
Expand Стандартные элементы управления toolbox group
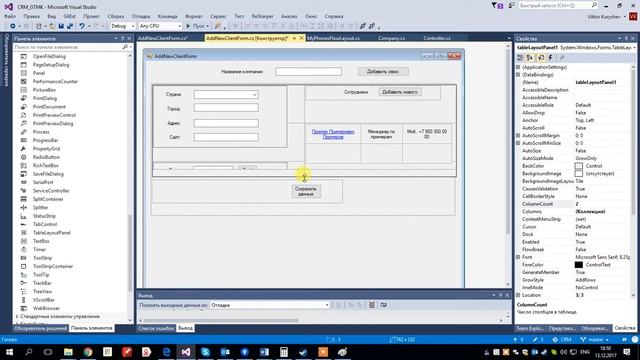click(x=17, y=316)
